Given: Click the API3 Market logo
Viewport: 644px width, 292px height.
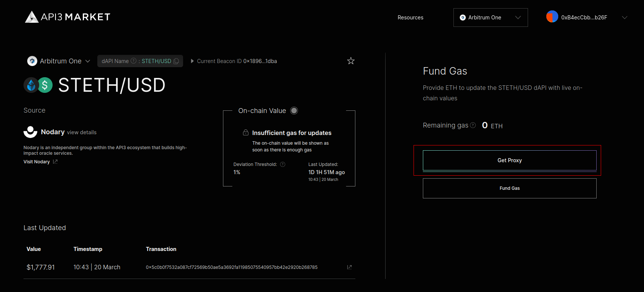Looking at the screenshot, I should pyautogui.click(x=67, y=17).
